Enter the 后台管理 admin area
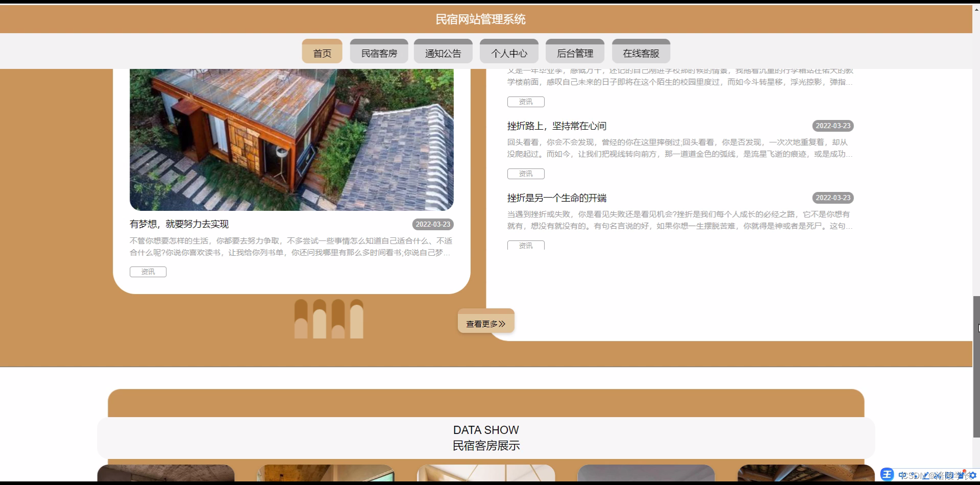 [x=575, y=51]
